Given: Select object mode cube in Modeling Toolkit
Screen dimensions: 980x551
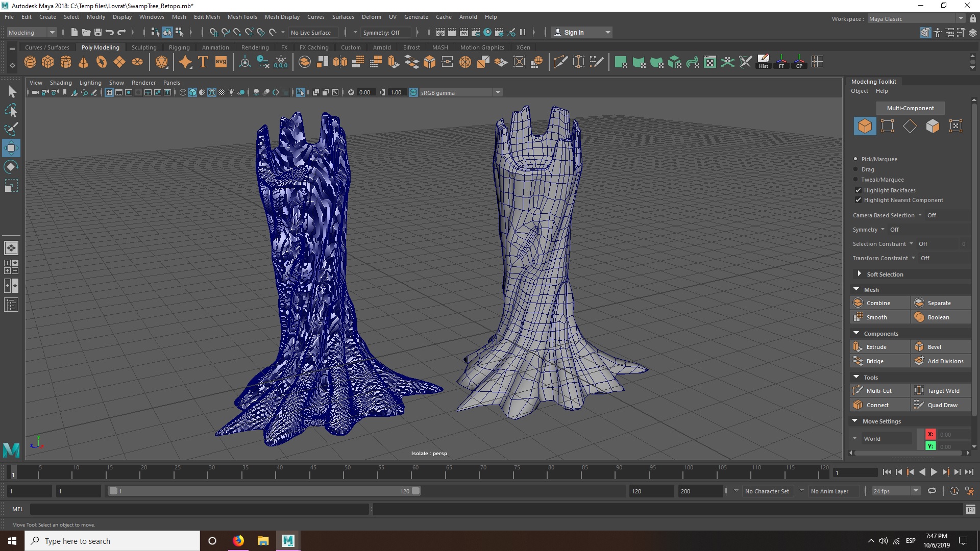Looking at the screenshot, I should click(x=865, y=126).
